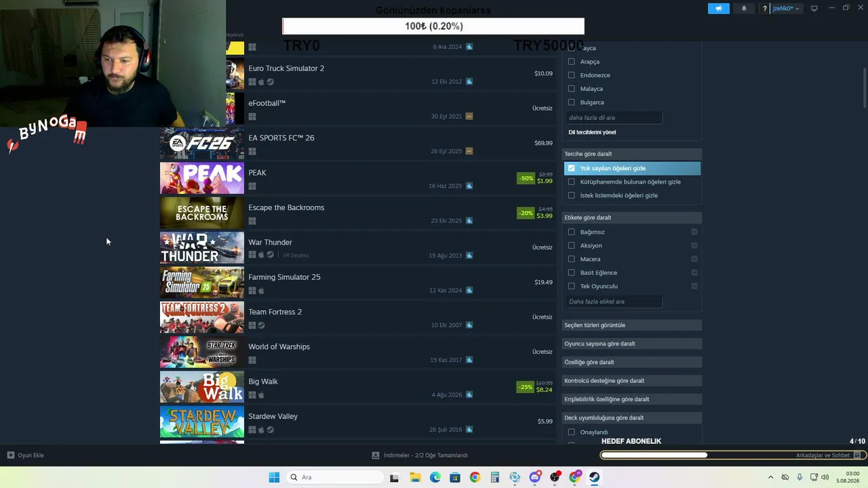Click review icon on Euro Truck Simulator 2 row
The height and width of the screenshot is (488, 868).
[x=469, y=81]
